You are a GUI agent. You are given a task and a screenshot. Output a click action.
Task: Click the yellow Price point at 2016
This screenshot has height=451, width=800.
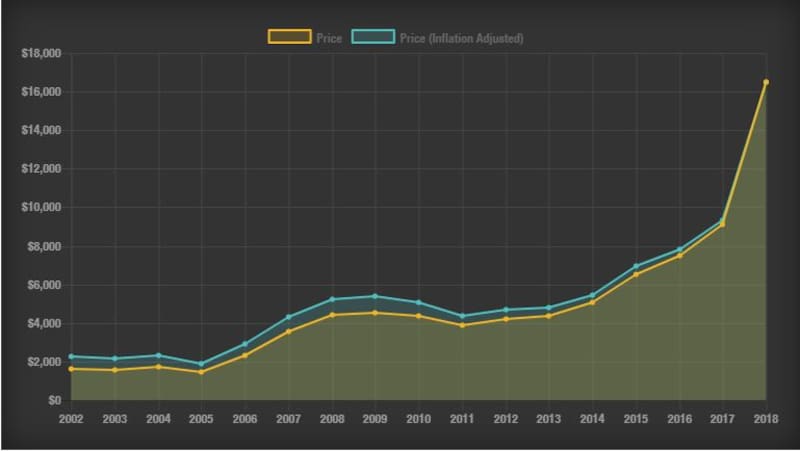679,256
